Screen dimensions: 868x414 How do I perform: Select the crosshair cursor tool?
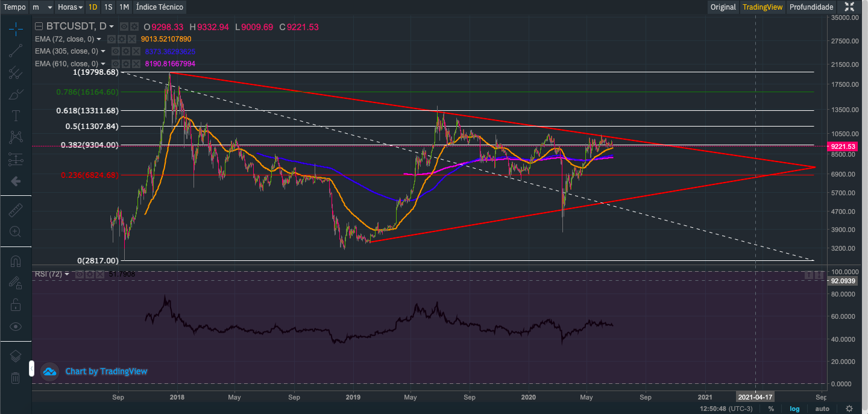point(16,28)
